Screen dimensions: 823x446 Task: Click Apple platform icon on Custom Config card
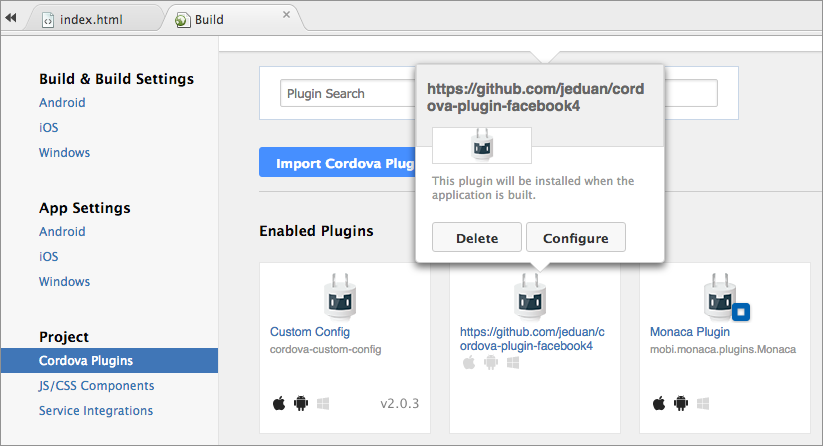(279, 404)
